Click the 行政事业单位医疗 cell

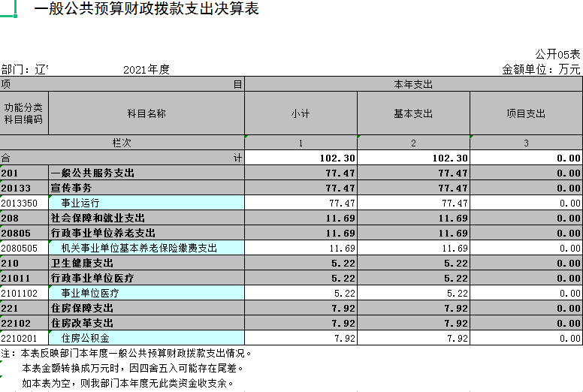coord(147,278)
